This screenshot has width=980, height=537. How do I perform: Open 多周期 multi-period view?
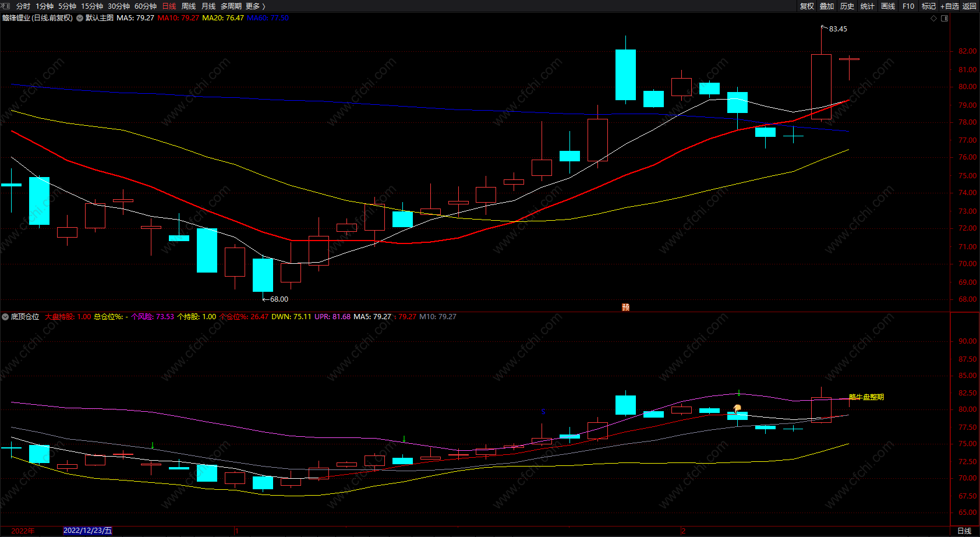(x=231, y=6)
